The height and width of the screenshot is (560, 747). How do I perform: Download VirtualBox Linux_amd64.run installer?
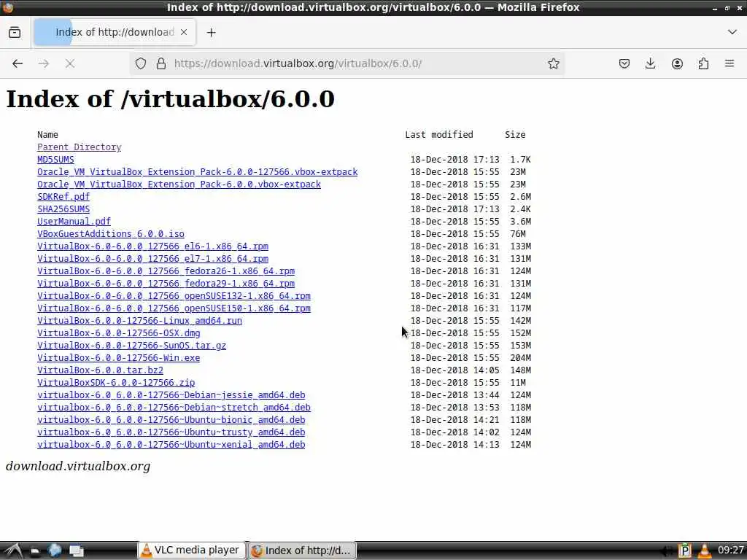(x=139, y=321)
